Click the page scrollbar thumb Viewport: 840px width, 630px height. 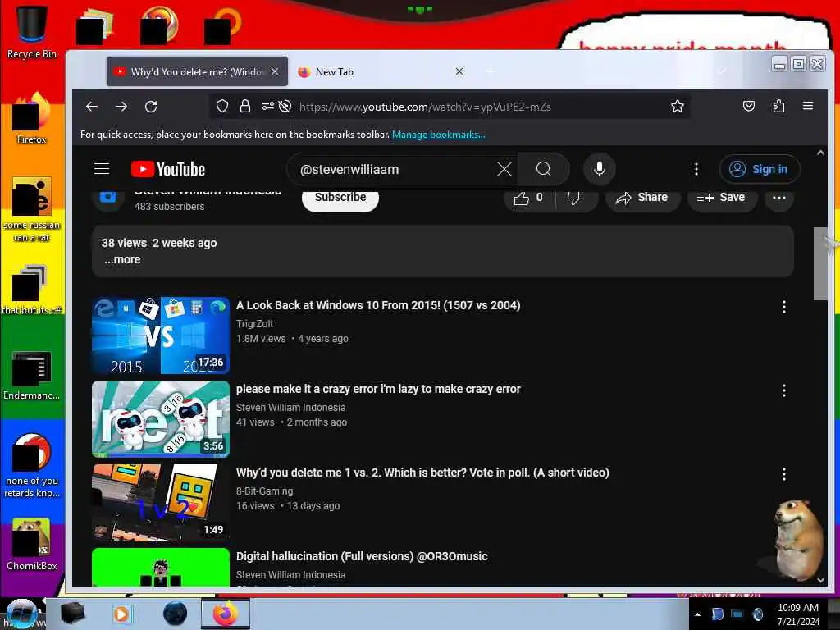pyautogui.click(x=820, y=263)
